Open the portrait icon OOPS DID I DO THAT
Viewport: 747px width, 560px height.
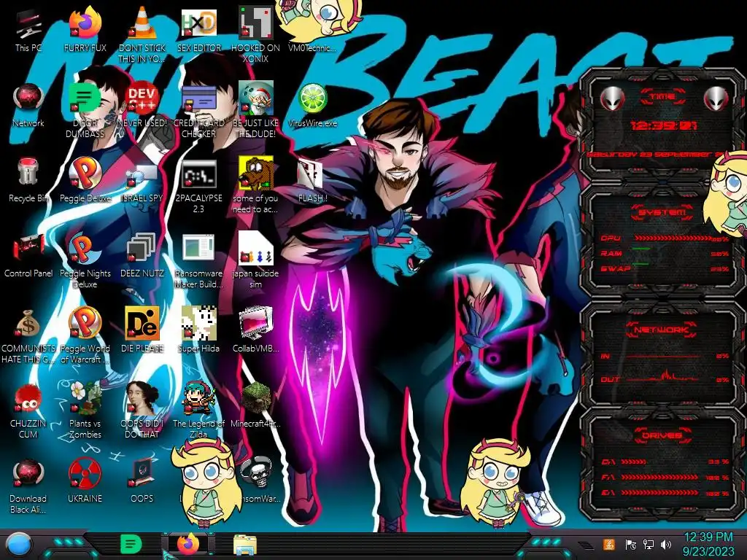tap(142, 411)
